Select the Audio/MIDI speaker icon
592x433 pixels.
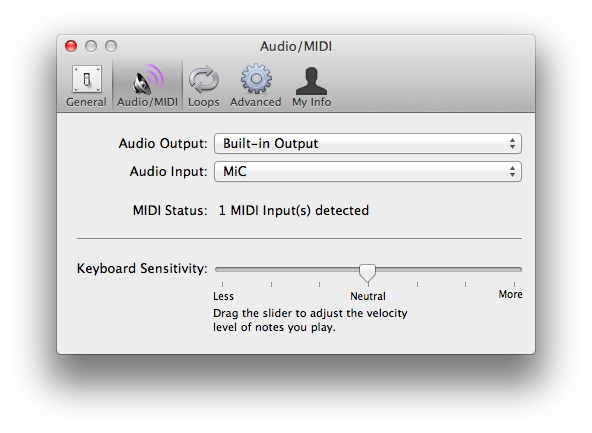tap(148, 79)
